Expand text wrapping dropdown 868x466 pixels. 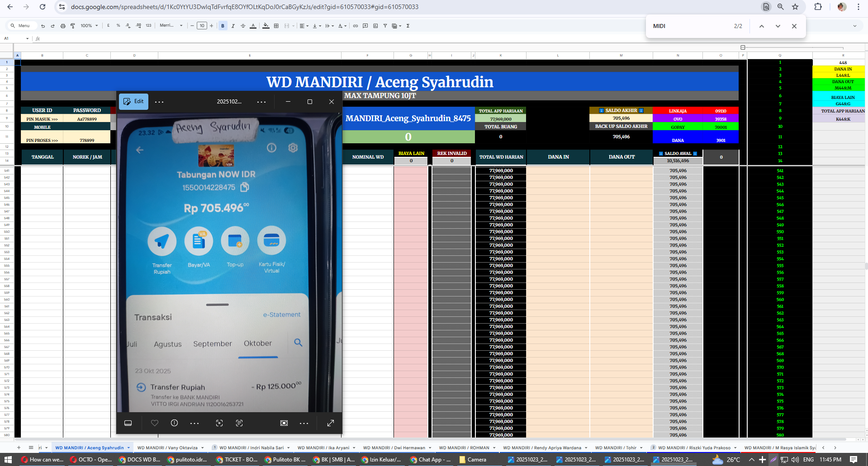tap(329, 26)
